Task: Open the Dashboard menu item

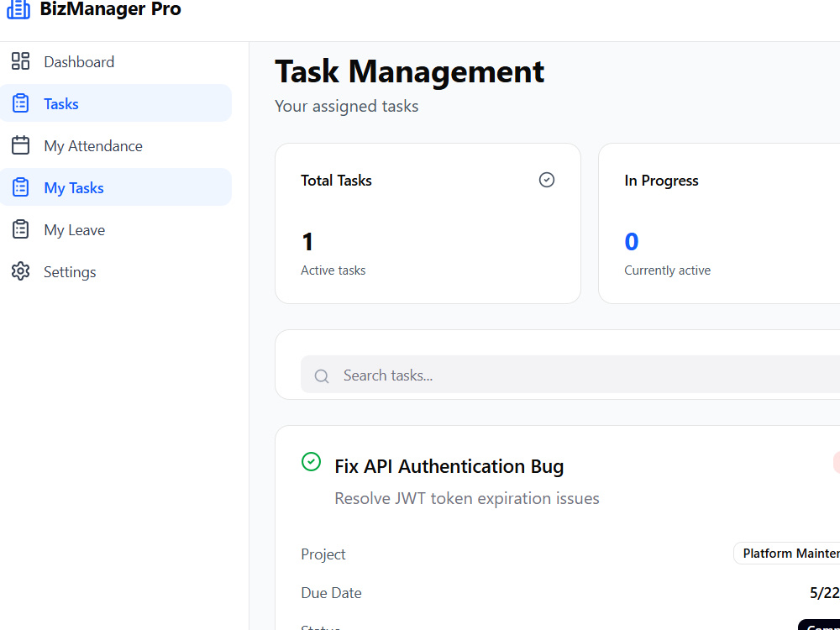Action: (116, 61)
